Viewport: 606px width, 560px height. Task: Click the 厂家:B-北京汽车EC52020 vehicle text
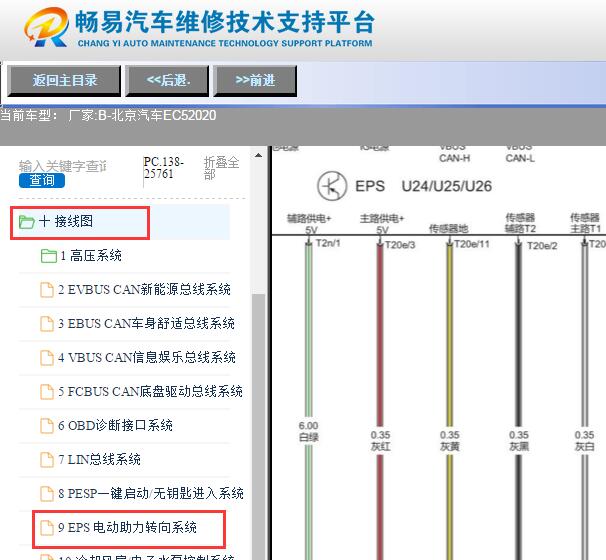[x=142, y=115]
